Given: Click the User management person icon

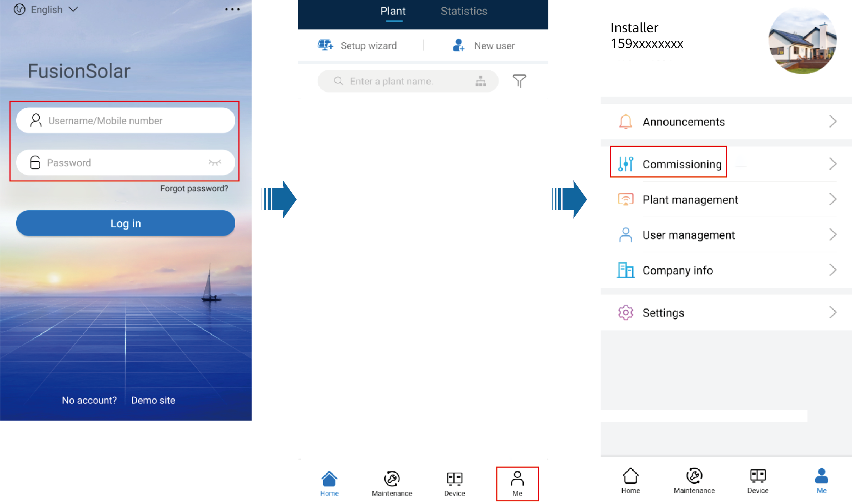Looking at the screenshot, I should tap(626, 235).
